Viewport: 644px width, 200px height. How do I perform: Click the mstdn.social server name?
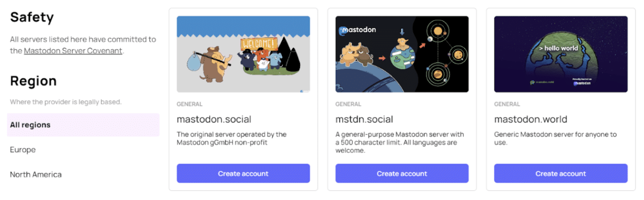click(364, 119)
